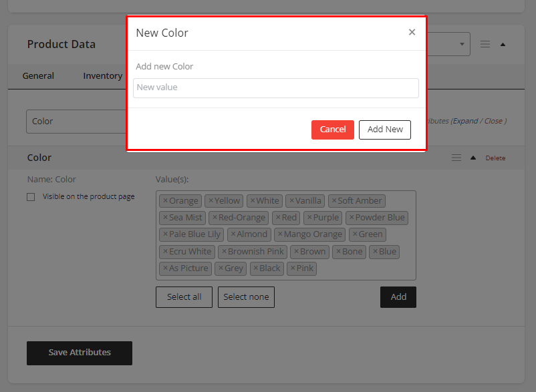Image resolution: width=536 pixels, height=392 pixels.
Task: Open the Inventory tab
Action: point(102,76)
